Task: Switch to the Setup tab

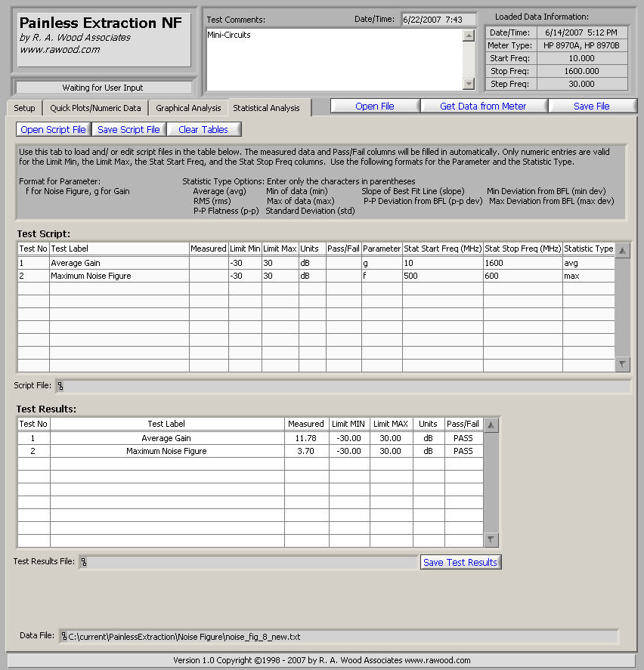Action: tap(24, 108)
